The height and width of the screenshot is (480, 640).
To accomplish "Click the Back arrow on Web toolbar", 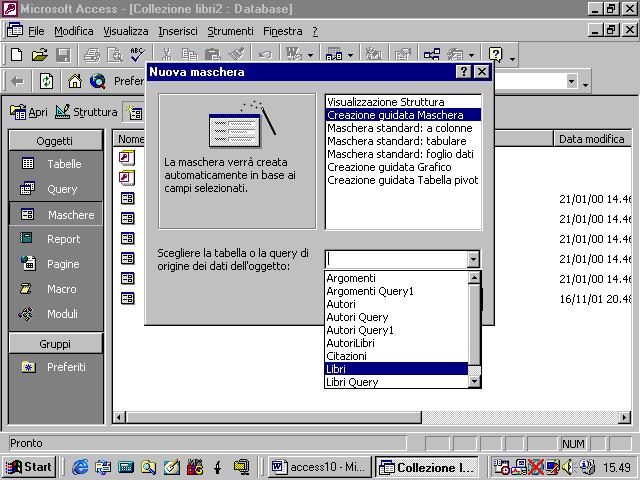I will tap(18, 81).
